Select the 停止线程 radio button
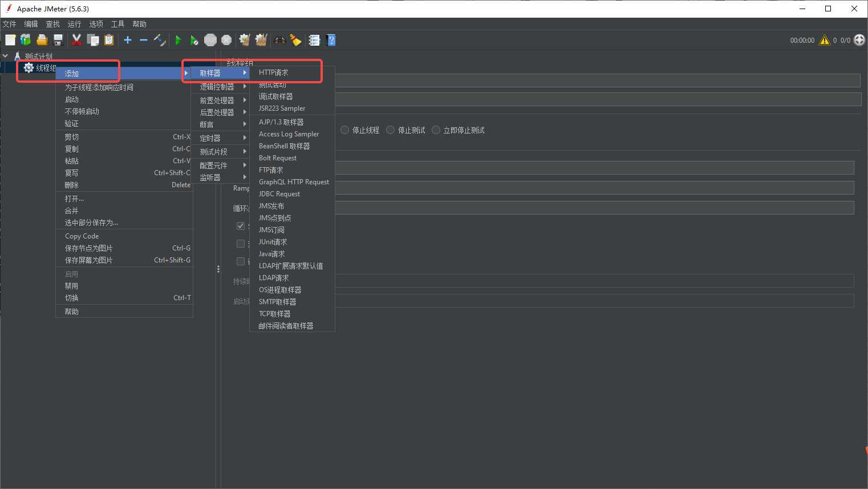 [344, 130]
